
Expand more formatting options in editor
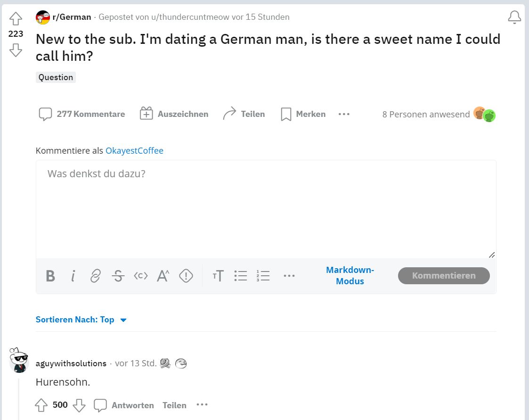coord(289,276)
